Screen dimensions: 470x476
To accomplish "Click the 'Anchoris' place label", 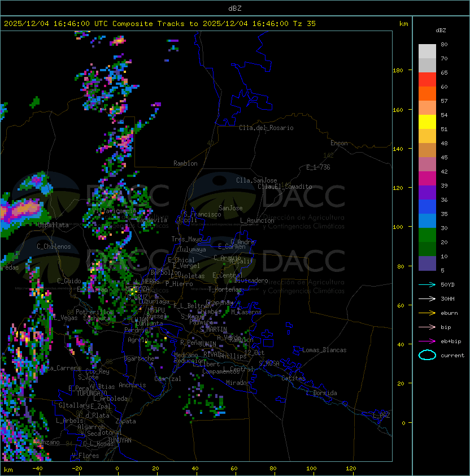I will [132, 385].
